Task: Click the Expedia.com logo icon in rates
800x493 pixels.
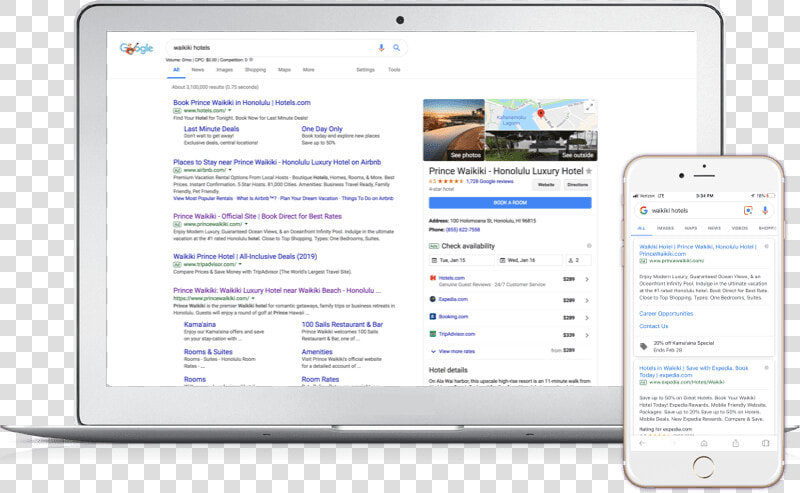Action: [x=433, y=299]
